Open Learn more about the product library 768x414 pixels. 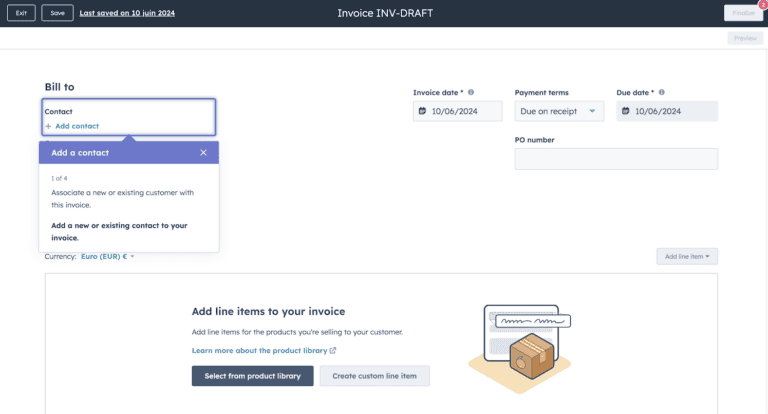(259, 351)
